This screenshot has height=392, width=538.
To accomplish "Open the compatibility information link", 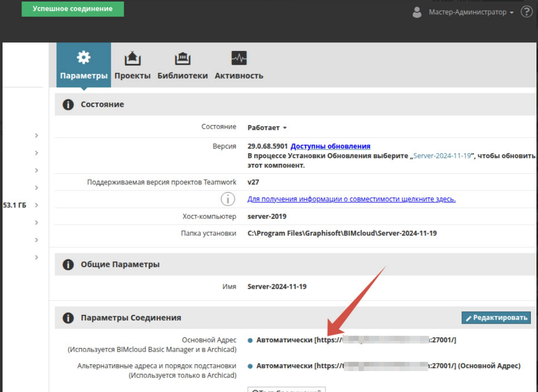I will pyautogui.click(x=351, y=199).
